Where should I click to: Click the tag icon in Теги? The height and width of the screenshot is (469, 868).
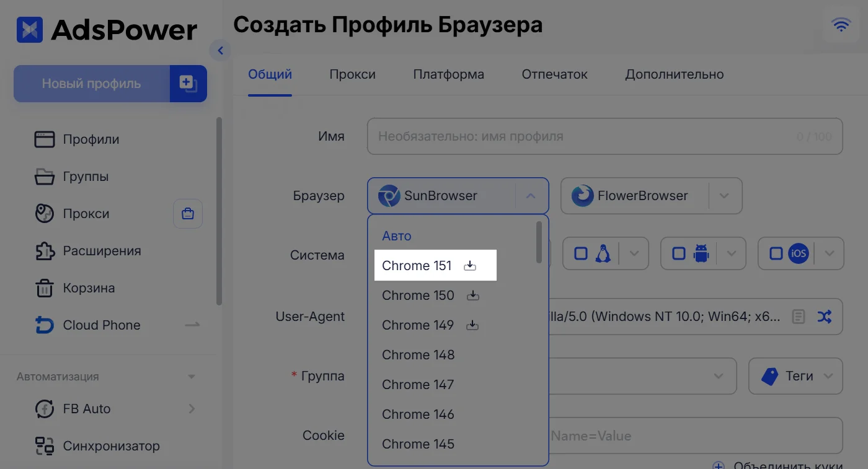click(769, 376)
